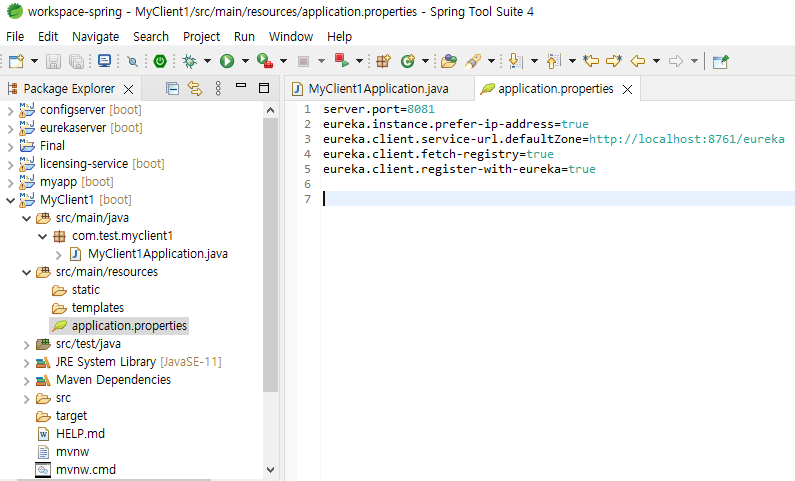The height and width of the screenshot is (481, 795).
Task: Expand the Maven Dependencies node
Action: 26,381
